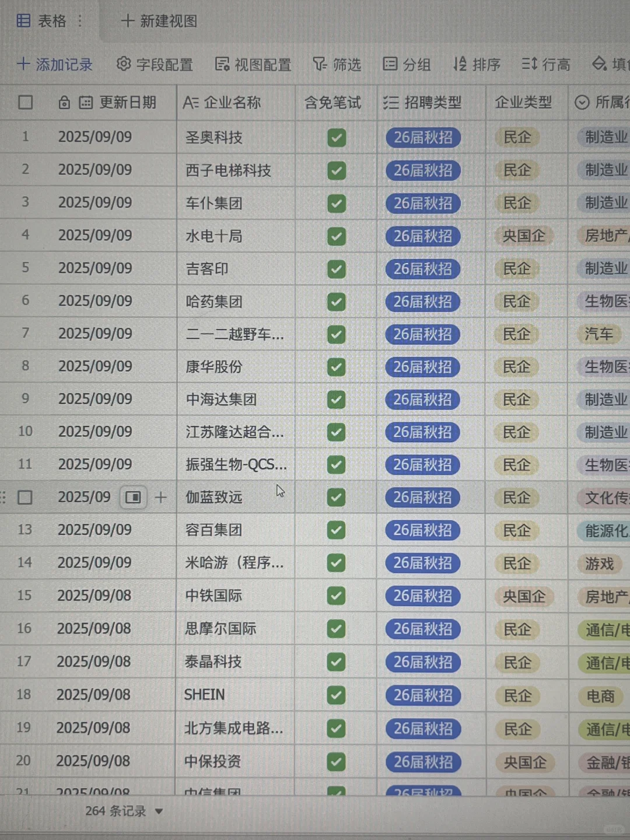Select the company cell 二一二越野车...
The width and height of the screenshot is (630, 840).
[236, 334]
